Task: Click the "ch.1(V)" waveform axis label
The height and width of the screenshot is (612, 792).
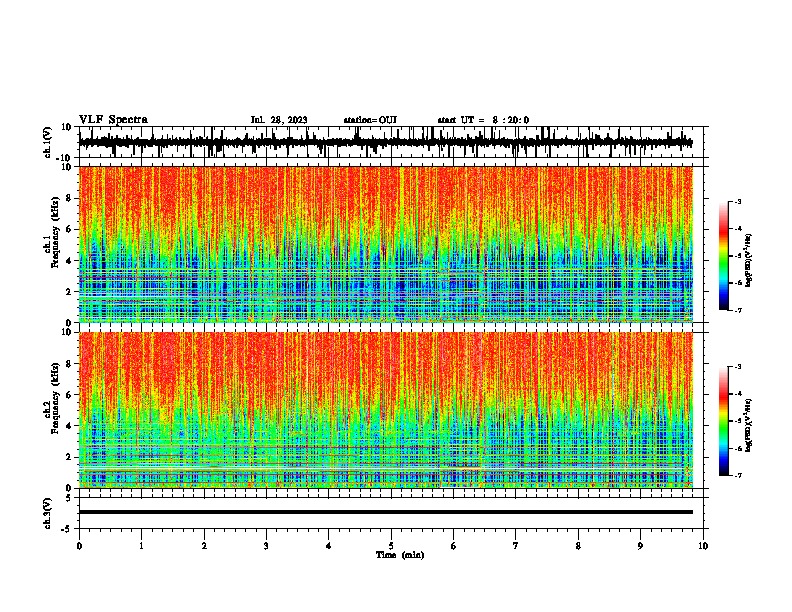Action: (x=48, y=142)
